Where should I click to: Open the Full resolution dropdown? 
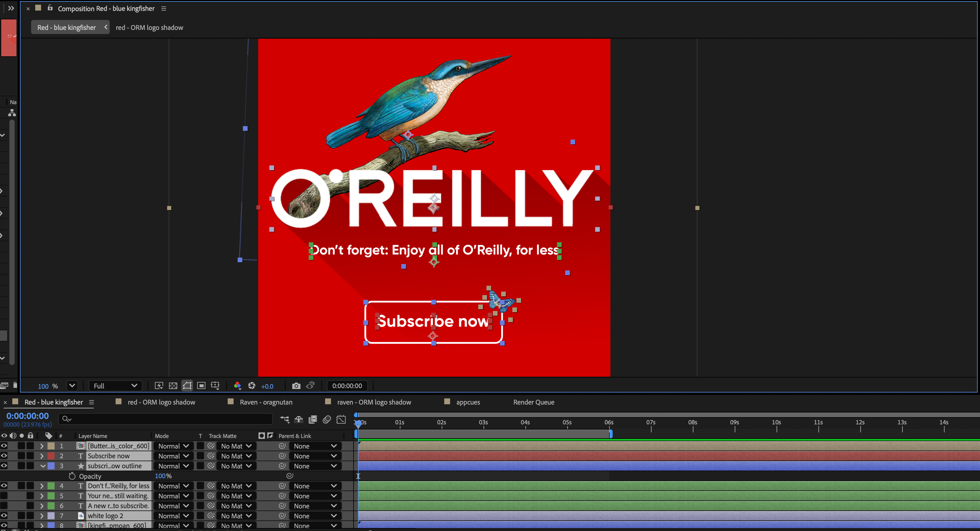point(115,386)
